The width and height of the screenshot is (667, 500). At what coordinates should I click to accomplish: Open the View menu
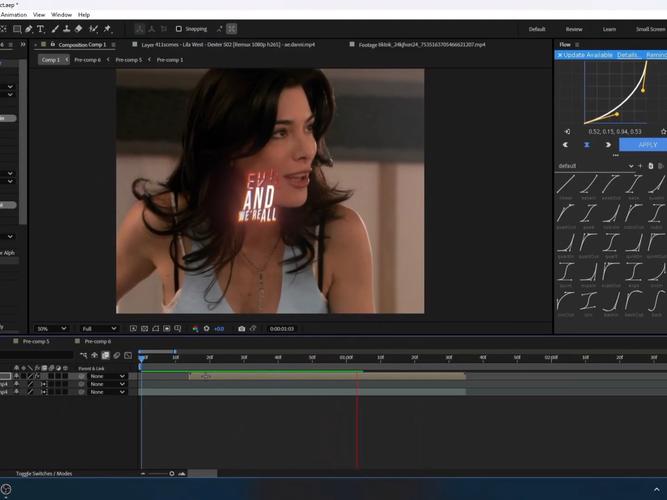pos(39,14)
